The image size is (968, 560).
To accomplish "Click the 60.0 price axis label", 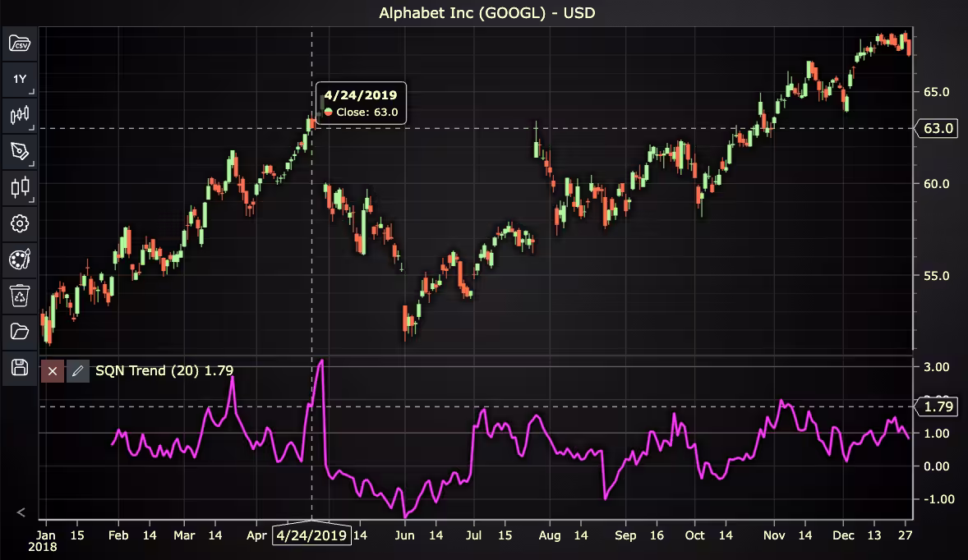I will click(x=936, y=184).
